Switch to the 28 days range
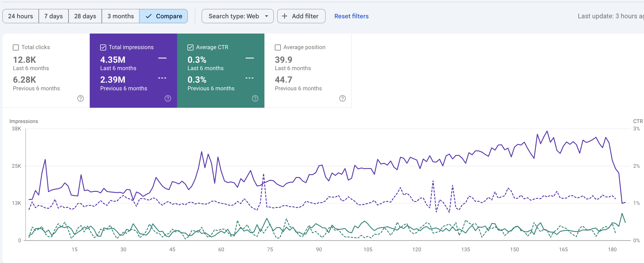The image size is (644, 263). click(85, 16)
